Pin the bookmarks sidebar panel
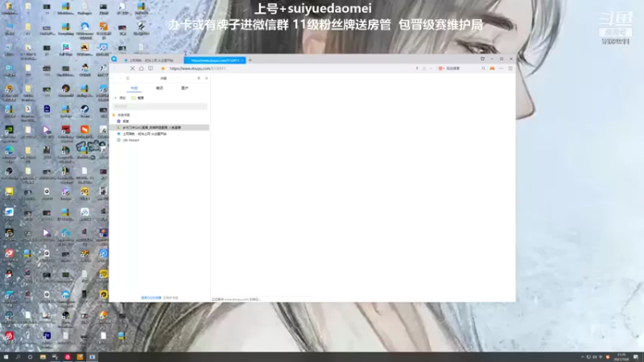The height and width of the screenshot is (362, 644). pos(199,78)
